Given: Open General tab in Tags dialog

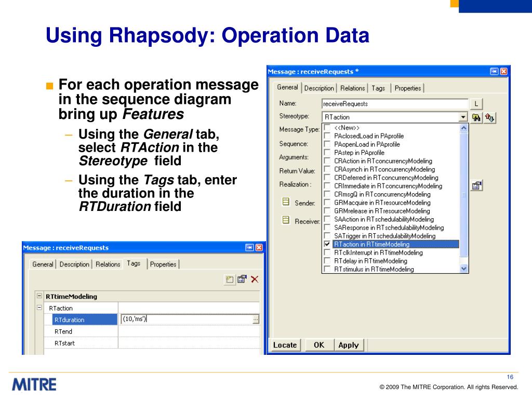Looking at the screenshot, I should tap(43, 264).
